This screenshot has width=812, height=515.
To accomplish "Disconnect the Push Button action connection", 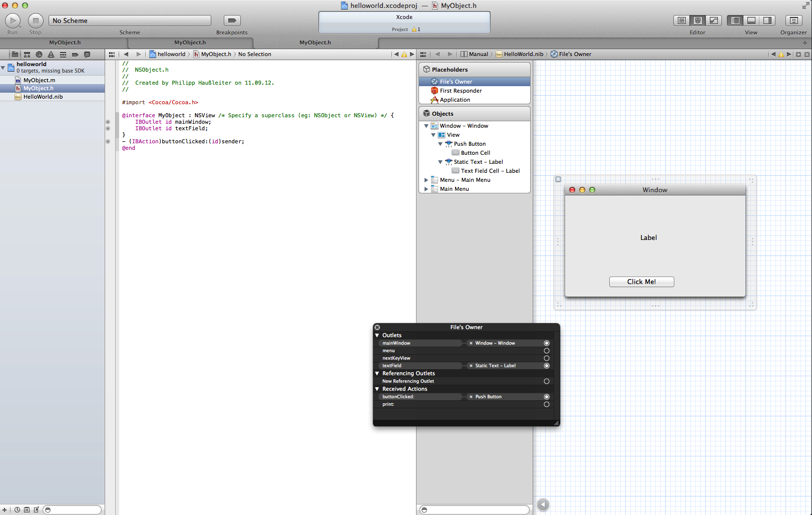I will point(471,397).
